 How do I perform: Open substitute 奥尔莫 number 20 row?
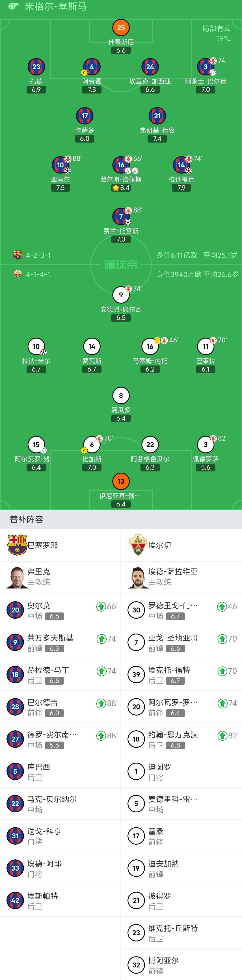60,610
